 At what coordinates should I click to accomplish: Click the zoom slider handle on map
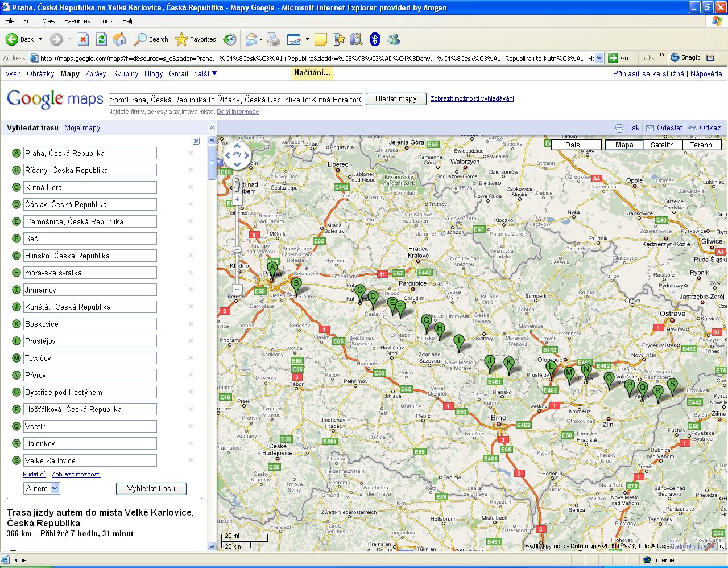pyautogui.click(x=237, y=250)
